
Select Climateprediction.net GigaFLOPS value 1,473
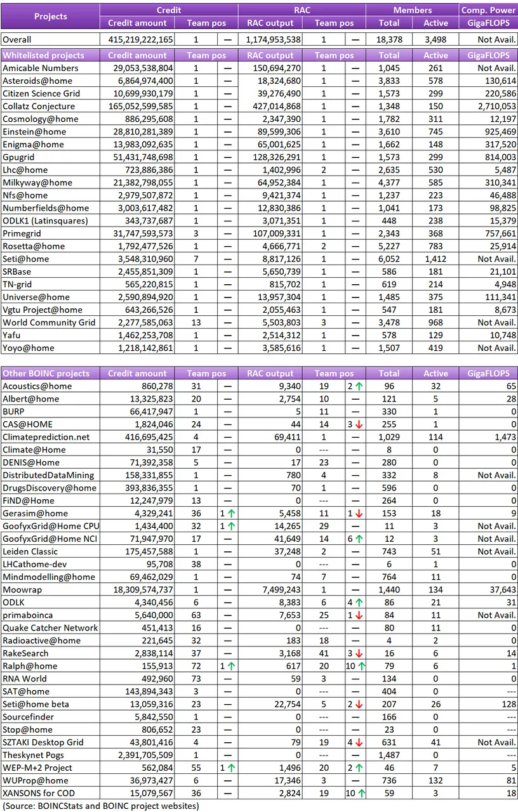[505, 437]
